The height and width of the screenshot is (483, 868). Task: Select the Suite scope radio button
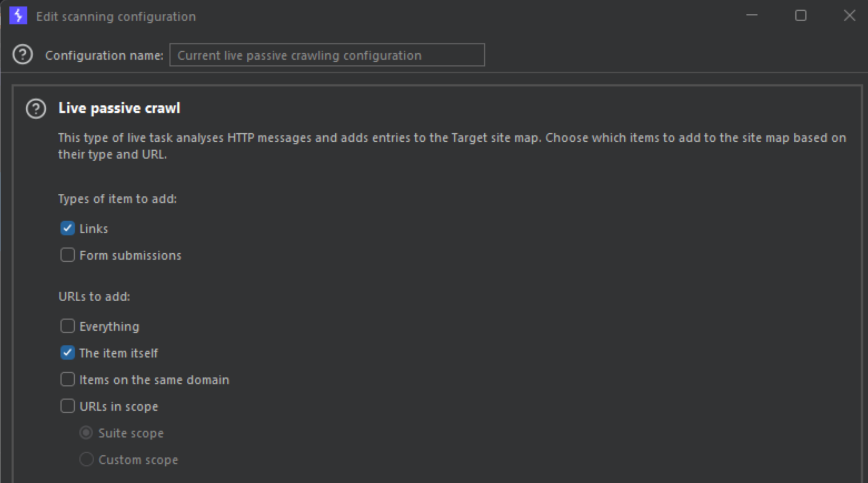coord(86,433)
